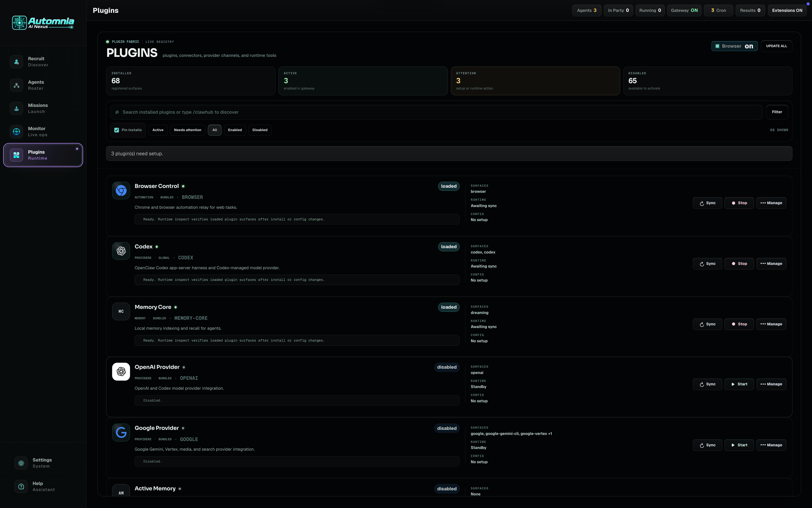
Task: Click the disabled badge on Active Memory
Action: 447,489
